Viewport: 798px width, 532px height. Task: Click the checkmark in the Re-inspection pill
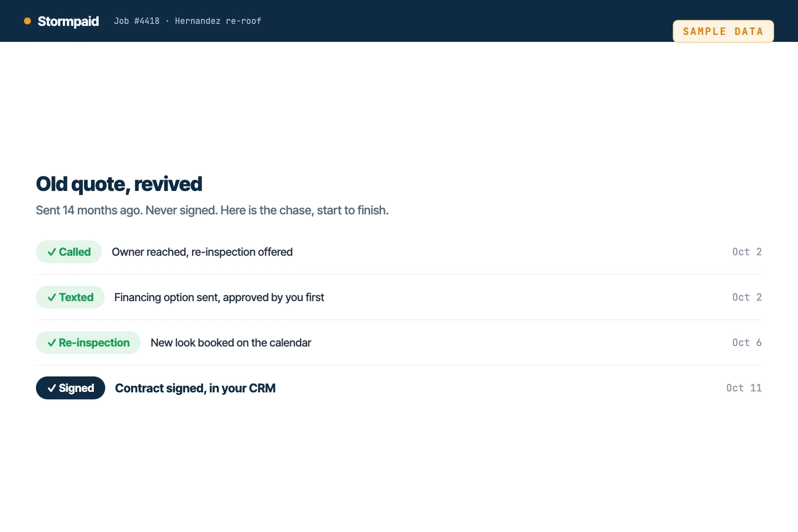tap(51, 343)
